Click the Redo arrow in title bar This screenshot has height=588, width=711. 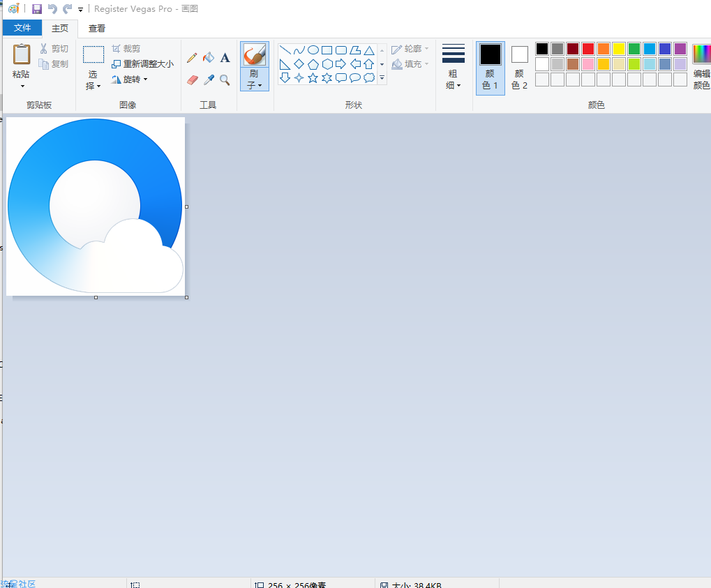click(x=67, y=8)
